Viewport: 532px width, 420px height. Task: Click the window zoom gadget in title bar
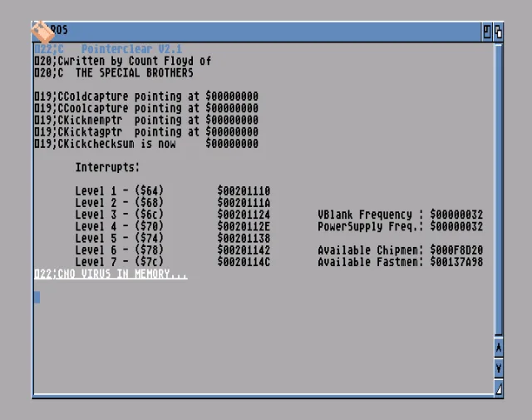coord(487,32)
